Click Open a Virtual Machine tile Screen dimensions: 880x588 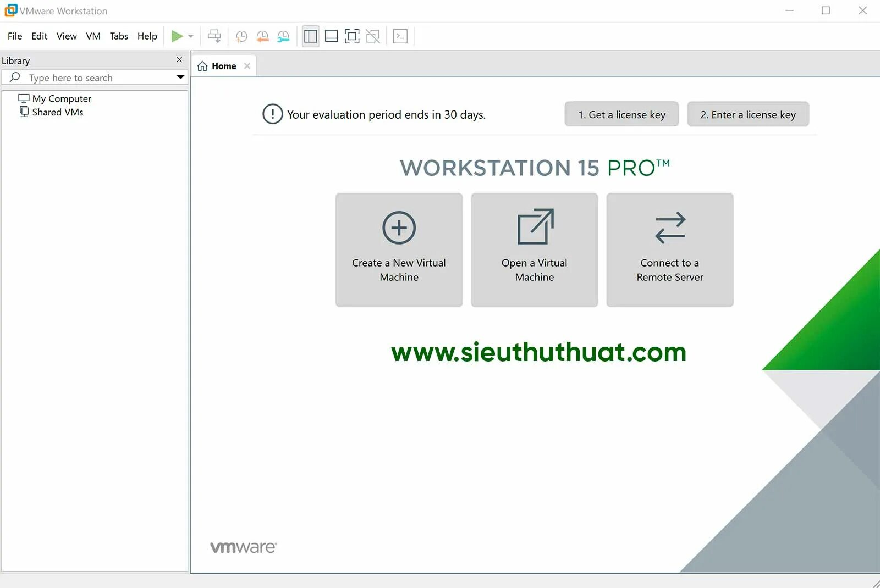534,249
